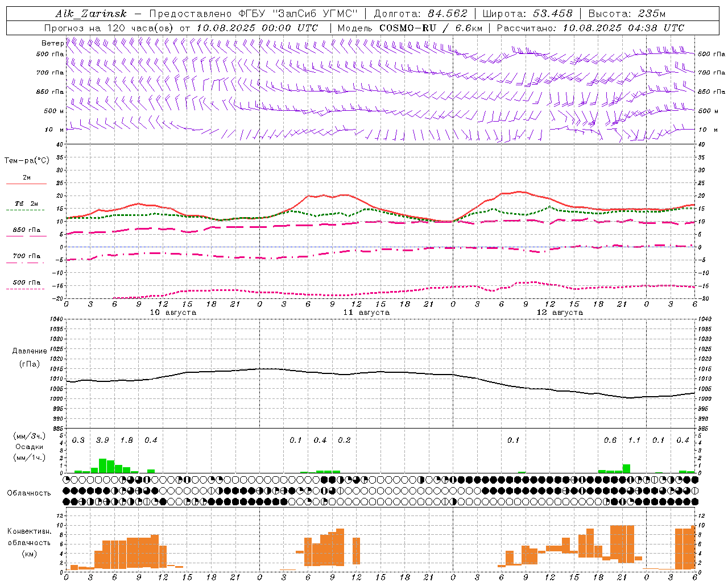Click the Ветер wind panel label
Screen dimensions: 728x582
coord(52,43)
